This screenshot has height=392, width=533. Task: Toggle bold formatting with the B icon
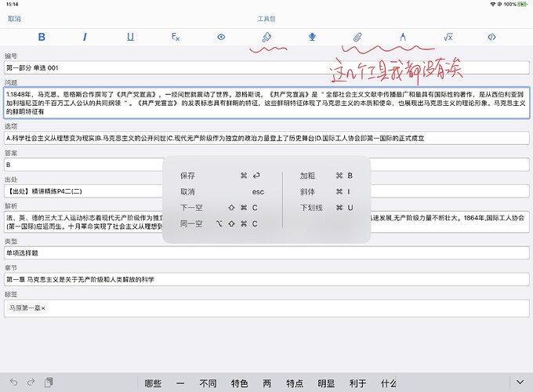(x=42, y=37)
